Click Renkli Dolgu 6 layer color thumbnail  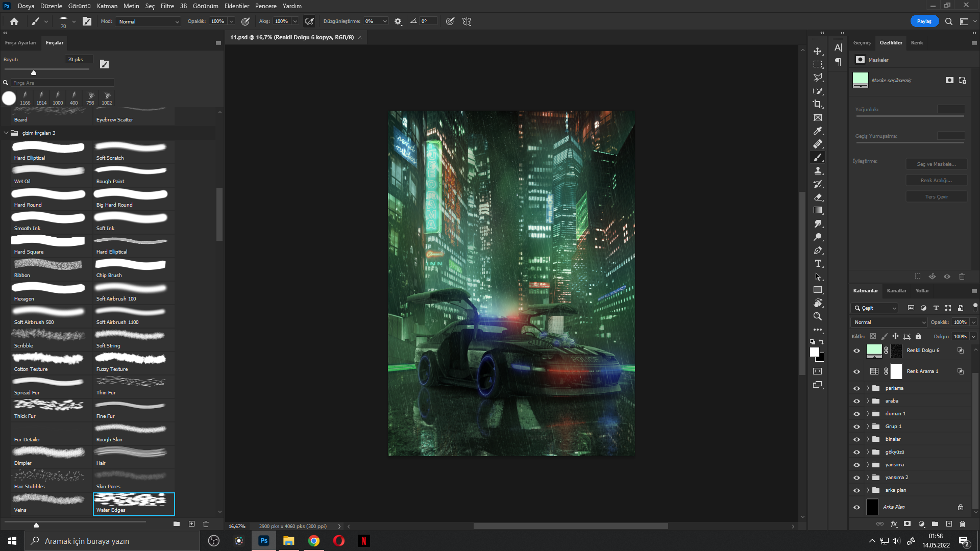(x=874, y=350)
